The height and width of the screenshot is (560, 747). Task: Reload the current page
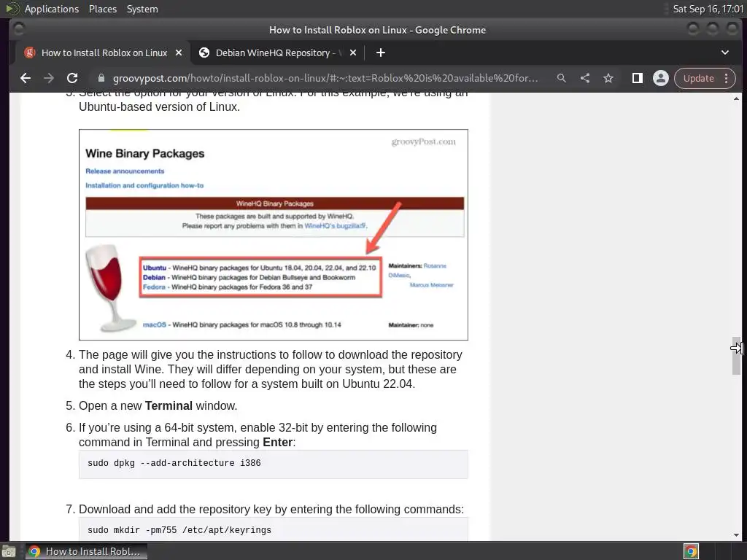pyautogui.click(x=72, y=78)
